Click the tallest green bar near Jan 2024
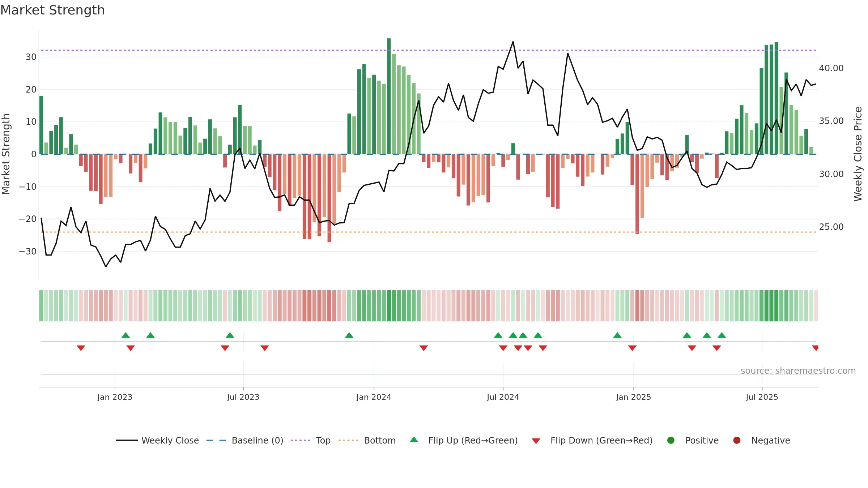This screenshot has height=488, width=868. 389,96
